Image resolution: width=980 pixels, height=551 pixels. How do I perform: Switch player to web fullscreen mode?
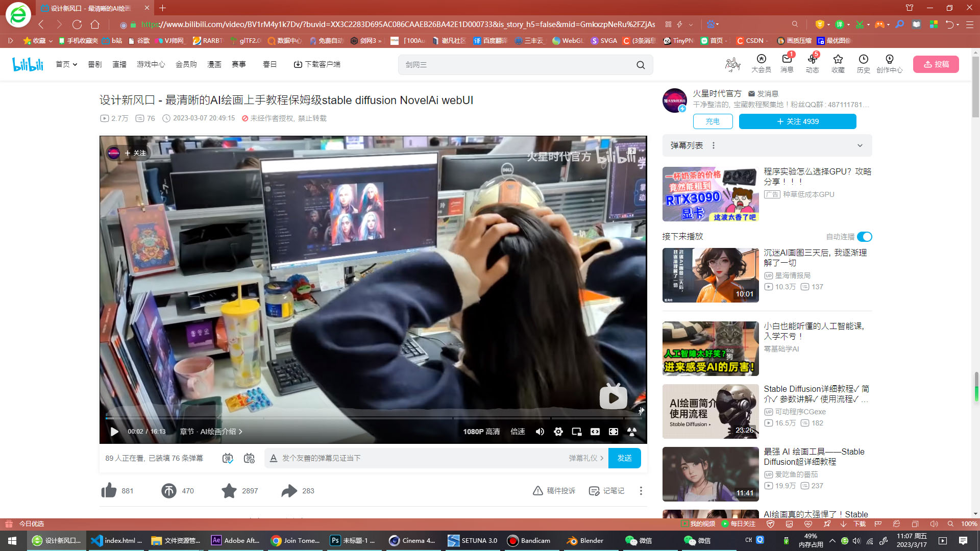coord(614,432)
